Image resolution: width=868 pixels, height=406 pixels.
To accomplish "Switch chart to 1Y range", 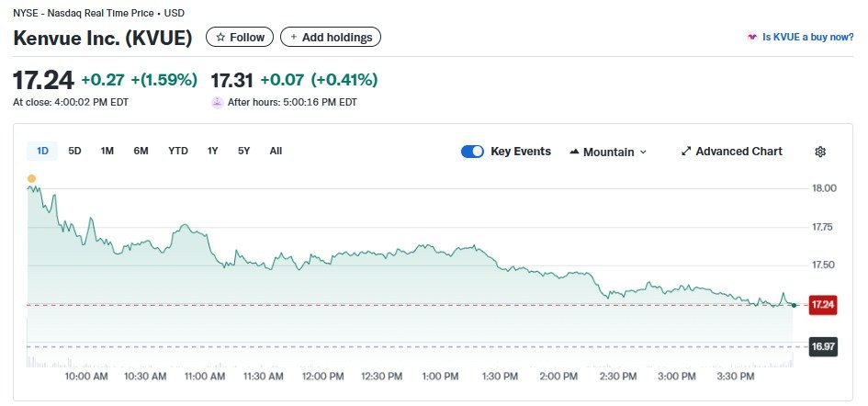I will [213, 151].
